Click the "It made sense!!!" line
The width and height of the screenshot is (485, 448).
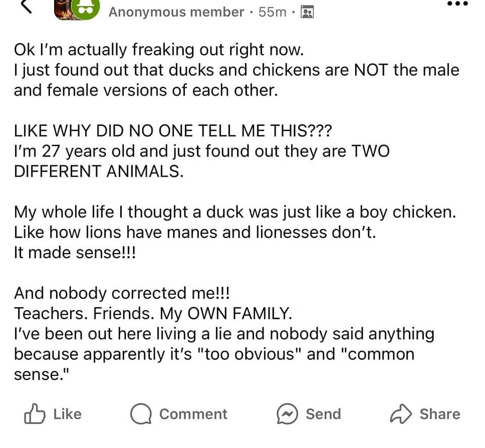coord(75,253)
